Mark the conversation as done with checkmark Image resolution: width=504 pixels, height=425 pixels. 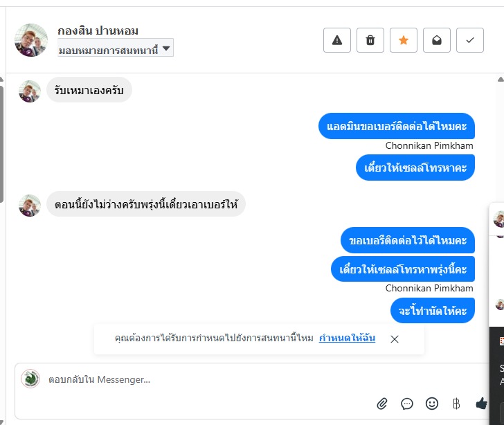pos(470,40)
